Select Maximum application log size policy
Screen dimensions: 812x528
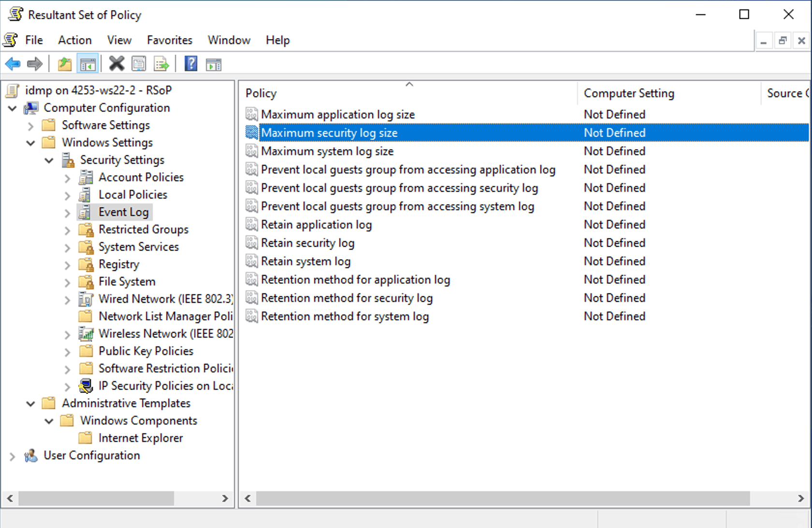(337, 114)
